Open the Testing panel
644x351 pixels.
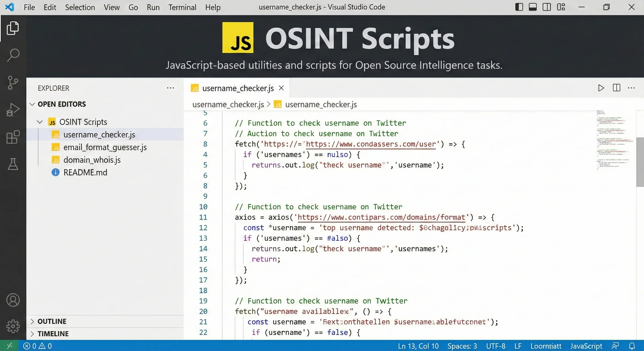(13, 164)
